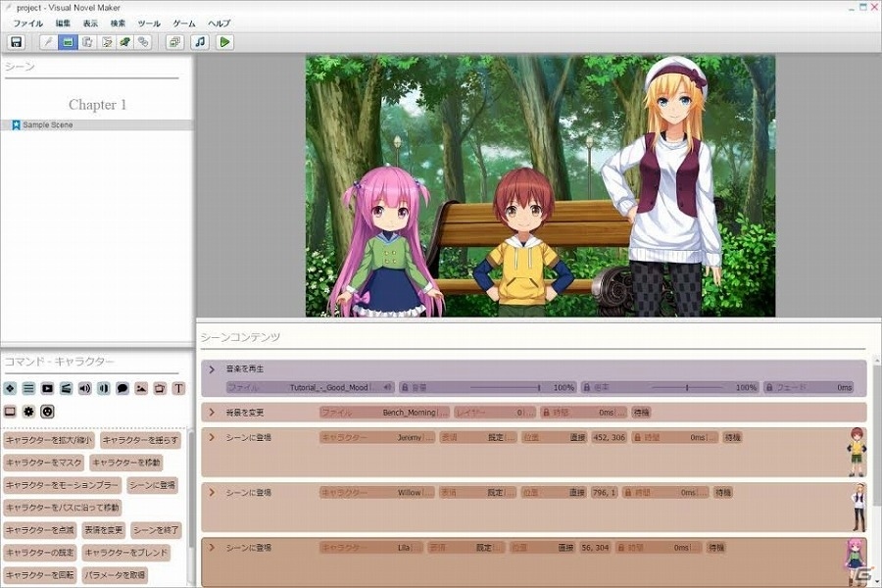Open the ツール menu

(x=149, y=24)
